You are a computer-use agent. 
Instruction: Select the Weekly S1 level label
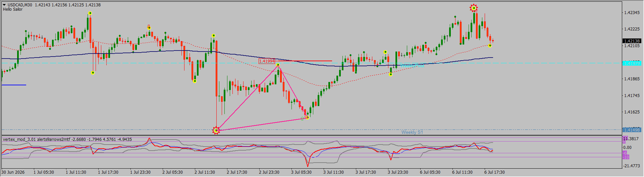click(x=412, y=132)
